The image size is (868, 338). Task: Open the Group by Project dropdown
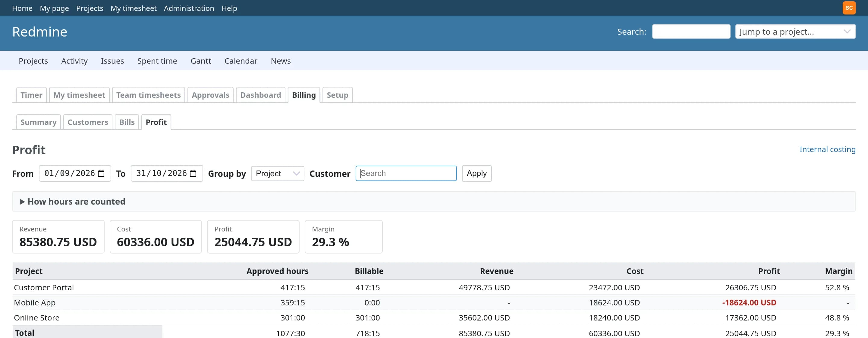coord(277,174)
